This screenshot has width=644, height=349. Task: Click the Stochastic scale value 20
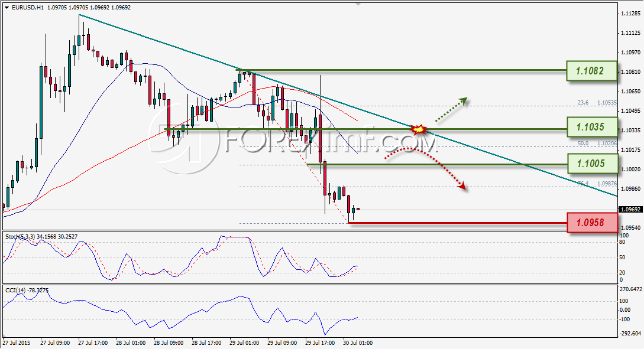pyautogui.click(x=622, y=273)
